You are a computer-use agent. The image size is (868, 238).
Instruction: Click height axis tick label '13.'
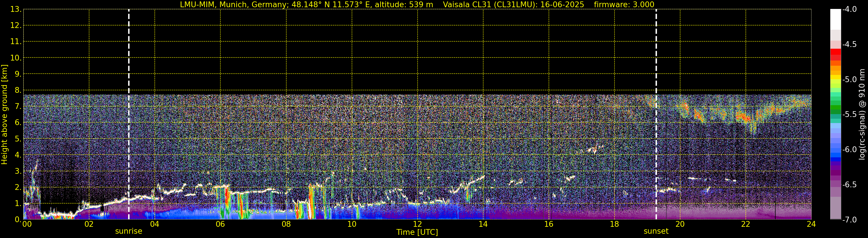click(x=16, y=10)
